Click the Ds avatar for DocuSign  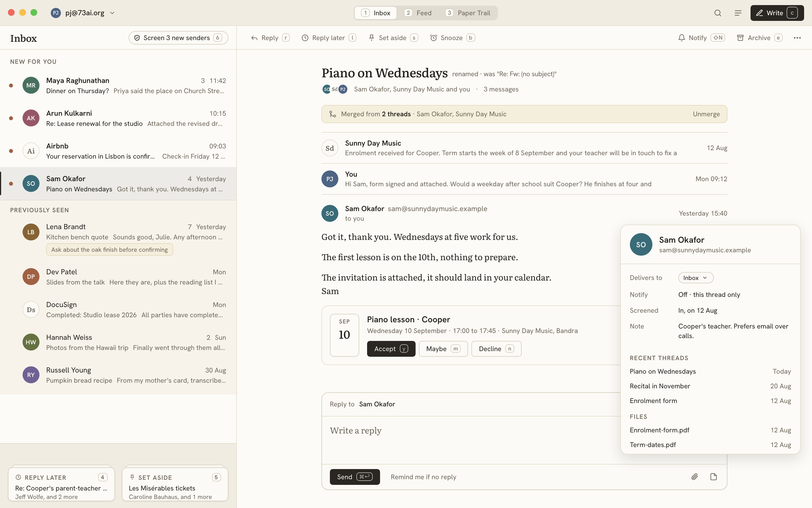(31, 309)
